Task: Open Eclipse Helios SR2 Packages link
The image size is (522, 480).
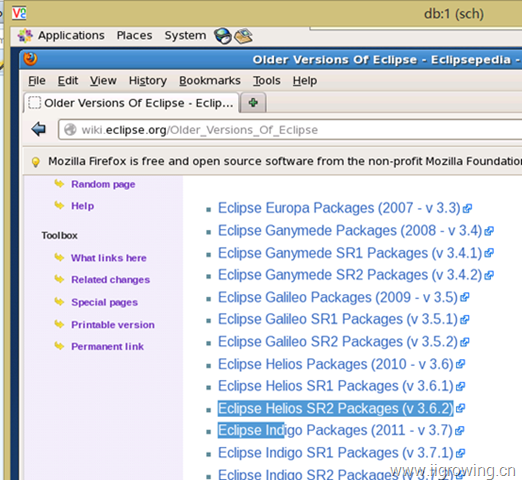Action: coord(335,408)
